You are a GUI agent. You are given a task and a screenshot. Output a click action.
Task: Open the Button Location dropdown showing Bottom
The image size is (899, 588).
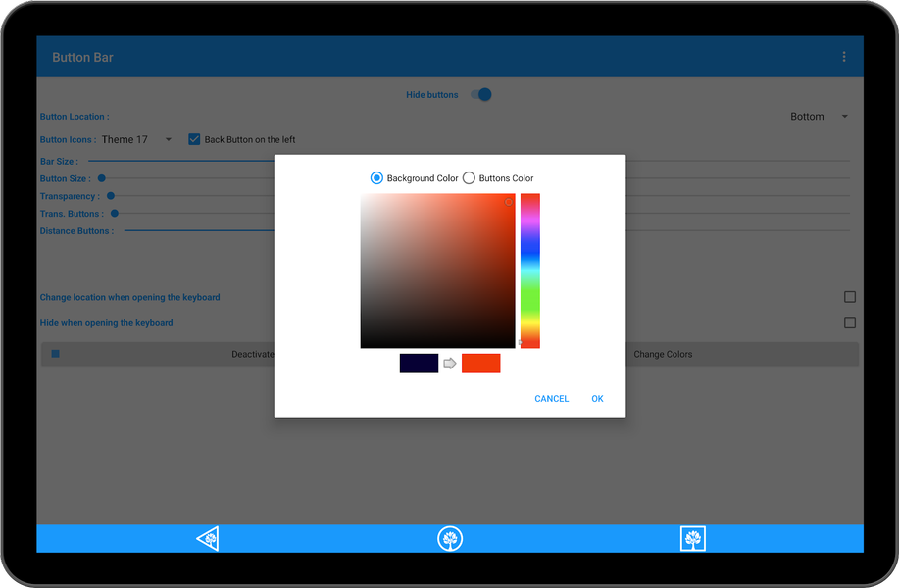pos(819,117)
